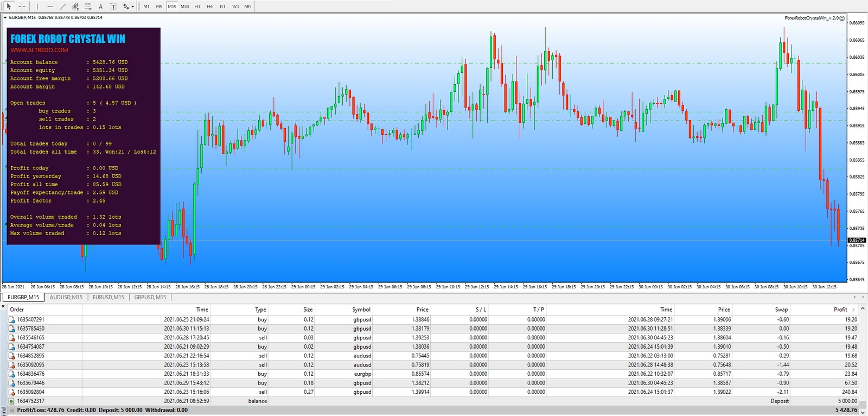Choose the Text (A) tool
868x416 pixels.
pyautogui.click(x=100, y=7)
